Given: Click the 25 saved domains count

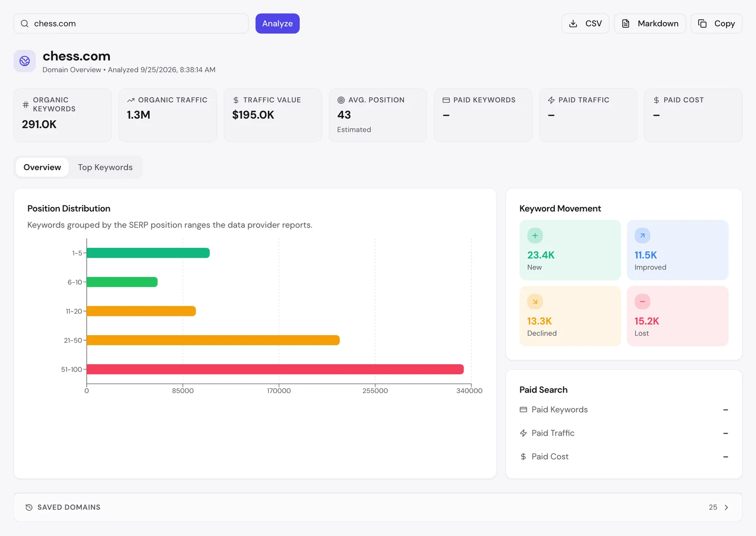Looking at the screenshot, I should [x=713, y=507].
